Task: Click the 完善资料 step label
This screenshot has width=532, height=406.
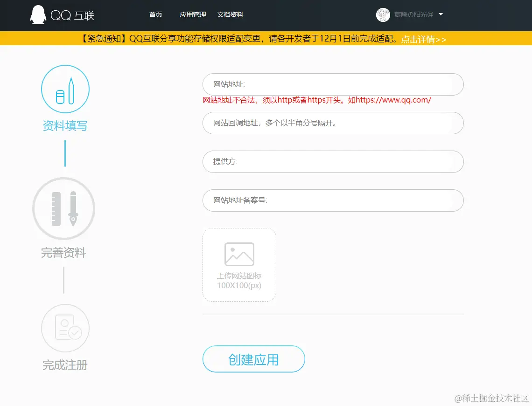Action: (x=64, y=253)
